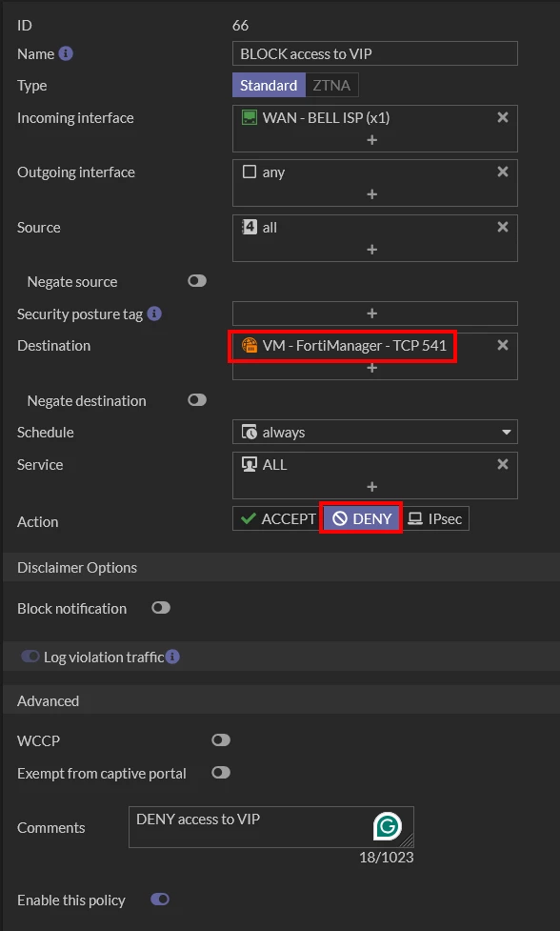
Task: Toggle Negate source switch
Action: (x=197, y=281)
